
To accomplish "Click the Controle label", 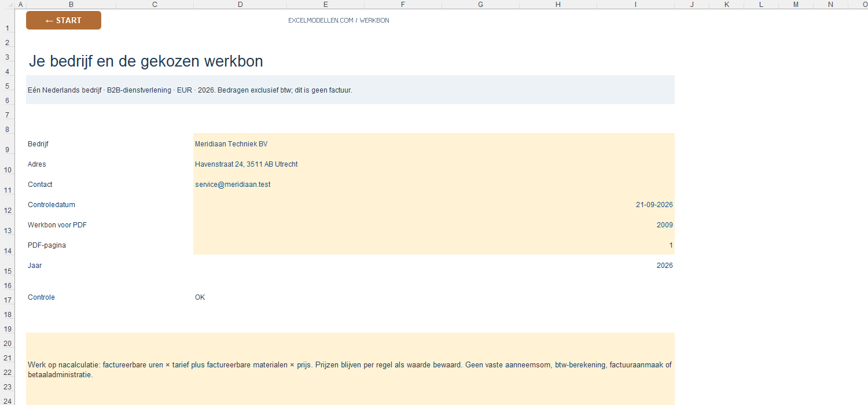I will (42, 297).
